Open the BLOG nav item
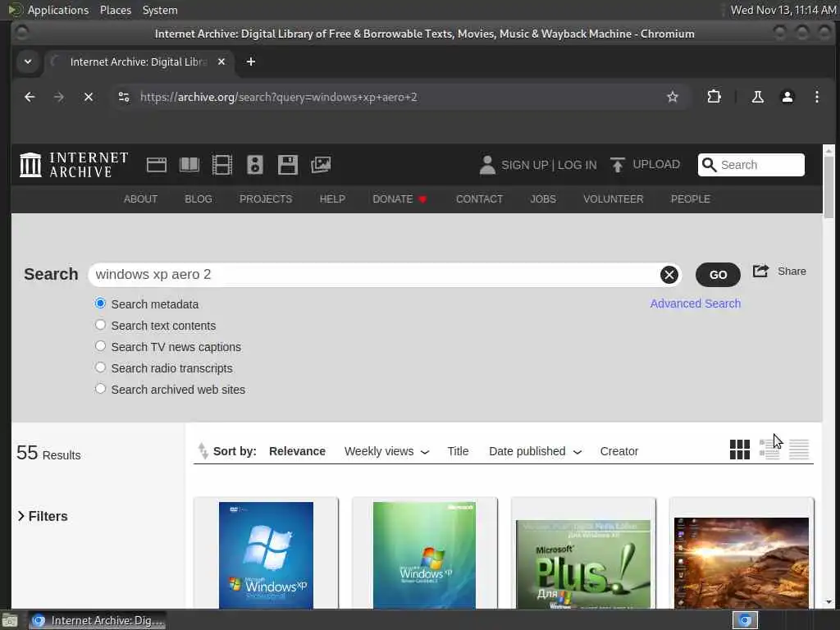840x630 pixels. [199, 199]
